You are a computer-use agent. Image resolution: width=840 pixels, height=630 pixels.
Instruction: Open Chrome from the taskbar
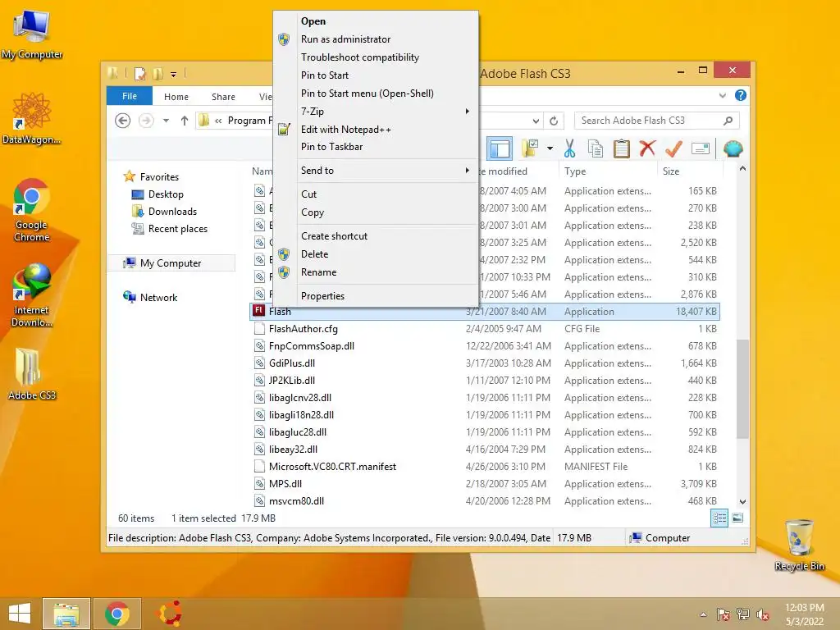(x=116, y=614)
